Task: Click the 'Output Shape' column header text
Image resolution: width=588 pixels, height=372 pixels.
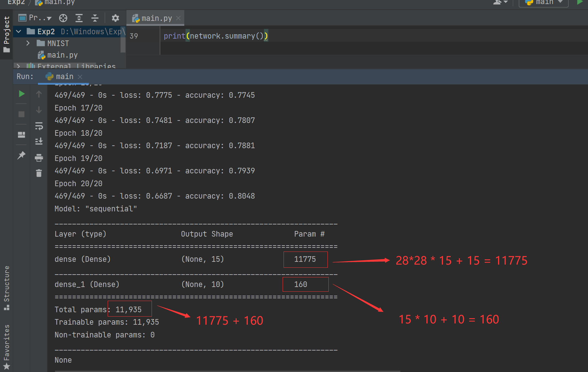Action: tap(207, 234)
